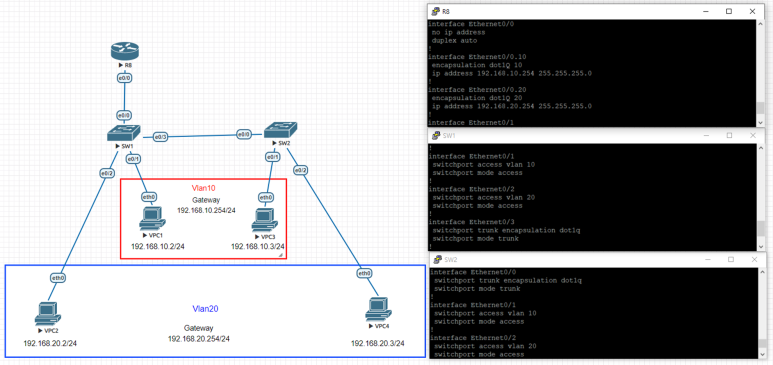
Task: Click SW1's e0/2 interface label
Action: pyautogui.click(x=107, y=174)
